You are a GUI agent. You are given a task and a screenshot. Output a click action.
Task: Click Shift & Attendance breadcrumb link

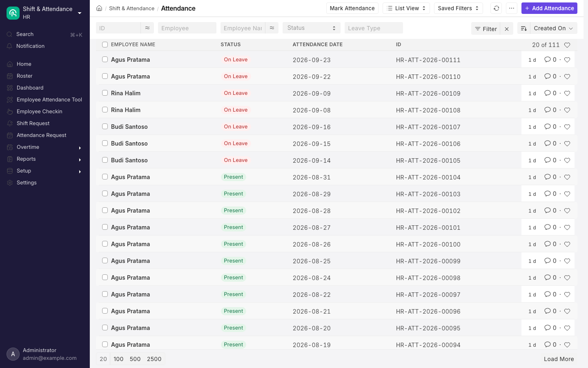coord(131,8)
